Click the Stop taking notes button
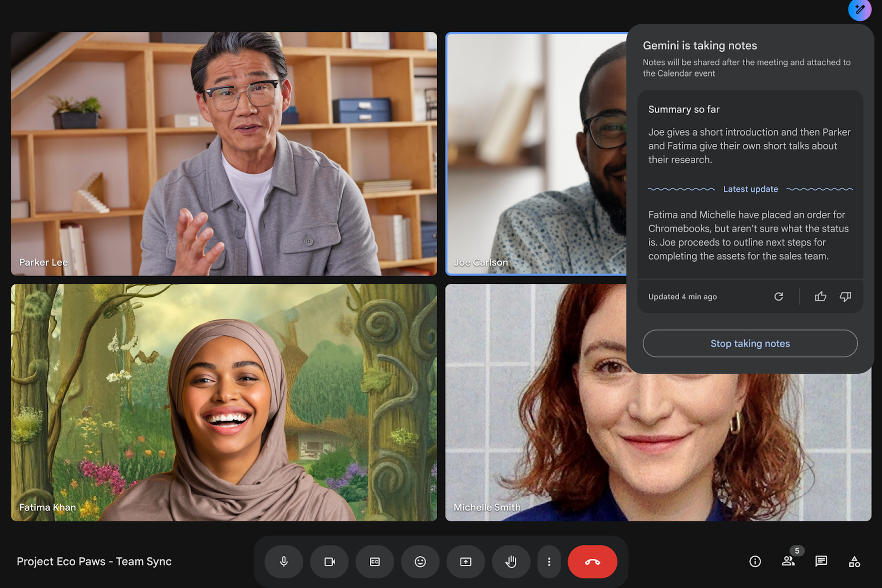Viewport: 882px width, 588px height. pos(750,343)
